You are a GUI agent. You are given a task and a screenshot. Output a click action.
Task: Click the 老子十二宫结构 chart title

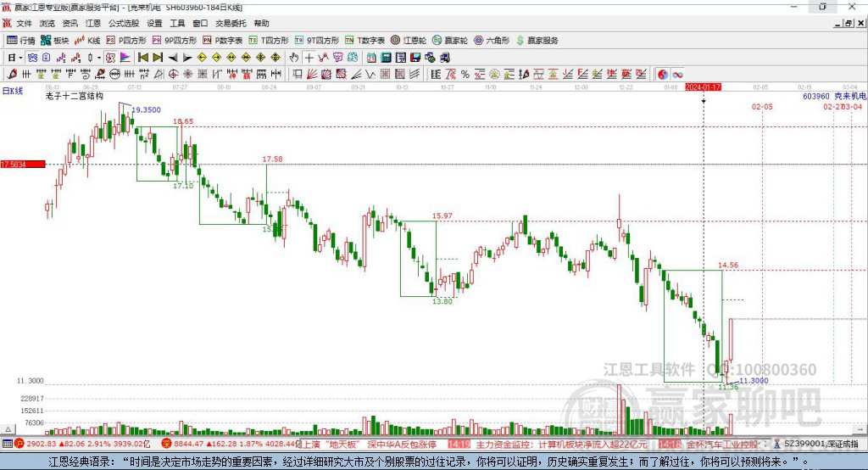pyautogui.click(x=75, y=96)
